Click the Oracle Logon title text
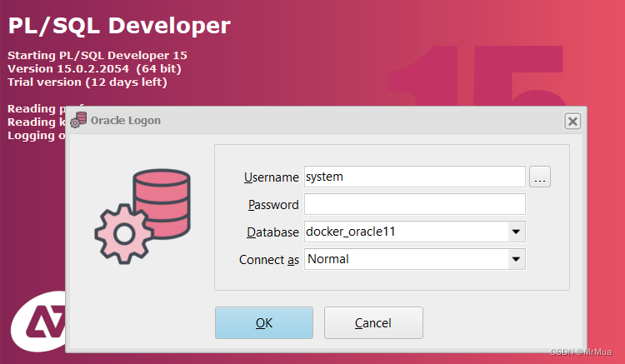Image resolution: width=625 pixels, height=364 pixels. (126, 120)
